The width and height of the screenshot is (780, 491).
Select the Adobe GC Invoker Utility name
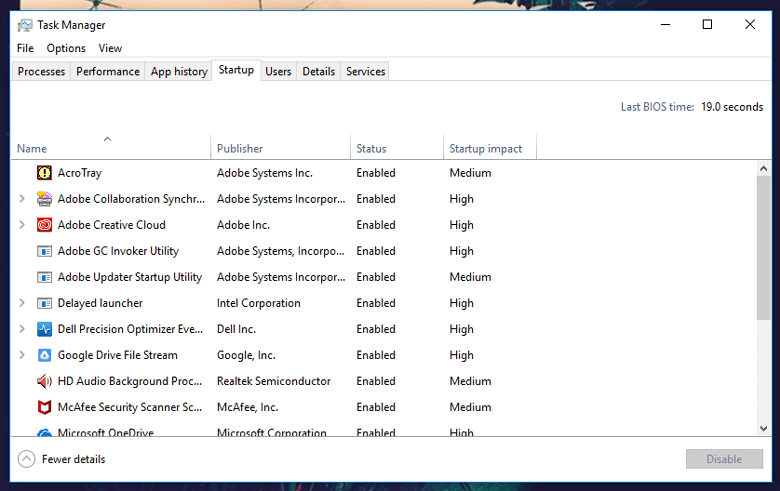118,251
